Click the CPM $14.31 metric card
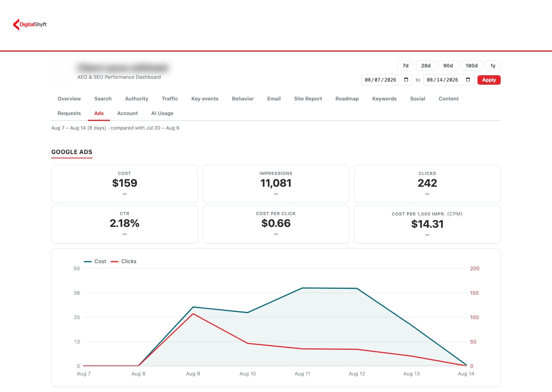 click(x=427, y=224)
